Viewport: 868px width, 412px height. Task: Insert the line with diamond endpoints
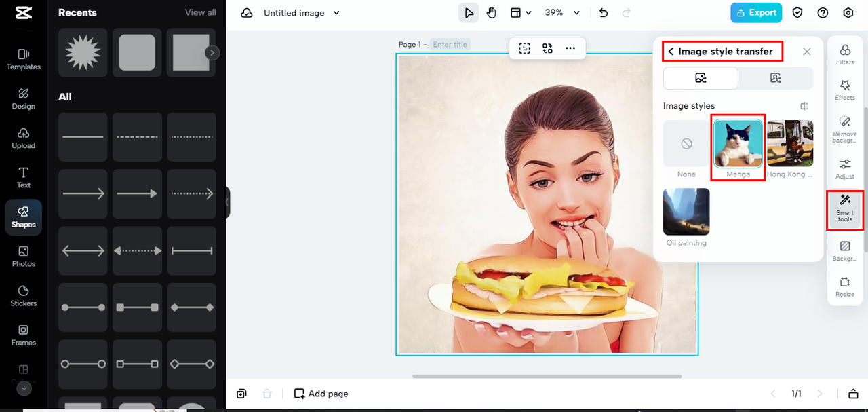(x=191, y=307)
